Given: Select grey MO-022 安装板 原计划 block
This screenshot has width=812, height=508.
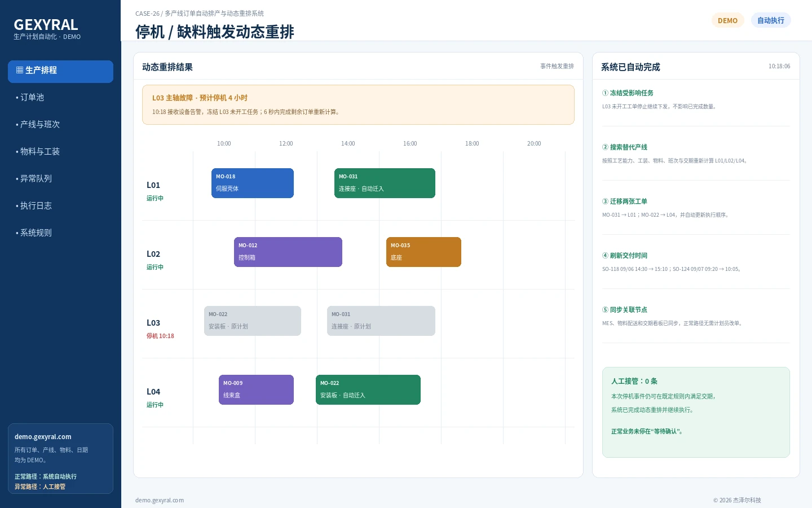Looking at the screenshot, I should 253,321.
